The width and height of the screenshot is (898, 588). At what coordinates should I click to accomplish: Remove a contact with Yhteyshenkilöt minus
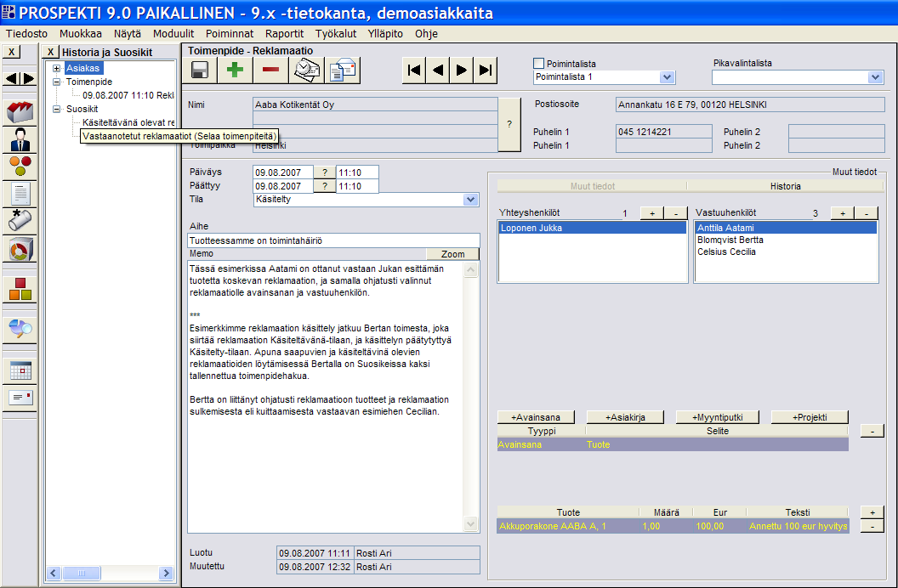(x=676, y=213)
